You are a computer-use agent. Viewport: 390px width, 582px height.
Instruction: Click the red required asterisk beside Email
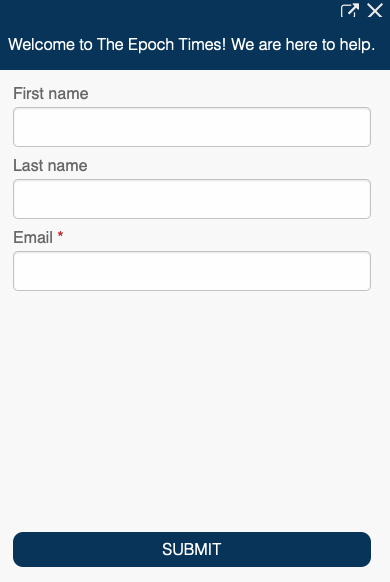[x=60, y=235]
